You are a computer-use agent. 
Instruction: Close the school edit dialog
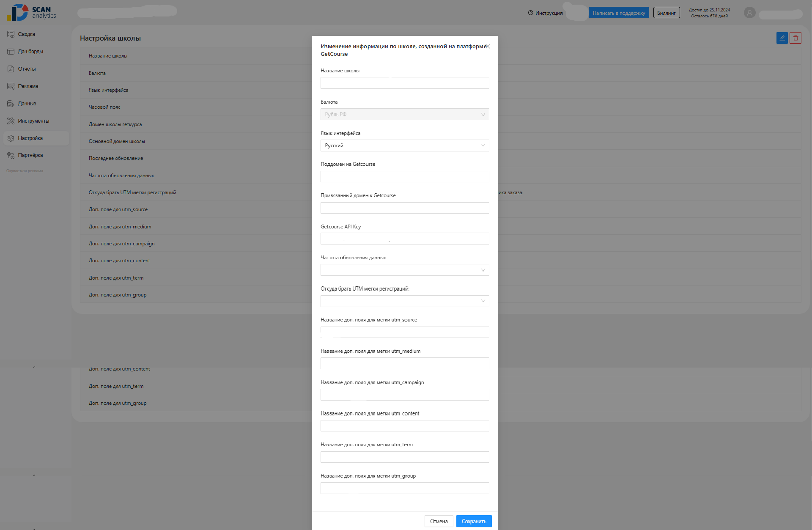click(x=488, y=47)
